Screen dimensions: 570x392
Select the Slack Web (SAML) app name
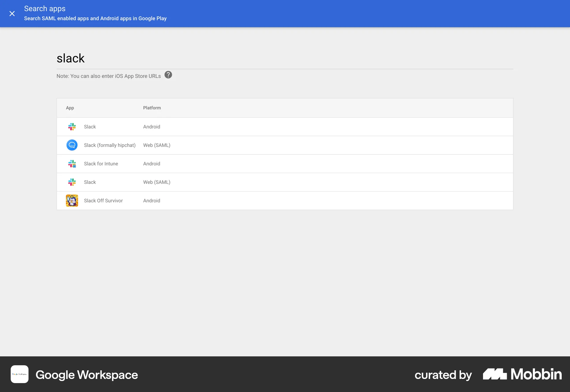point(90,182)
